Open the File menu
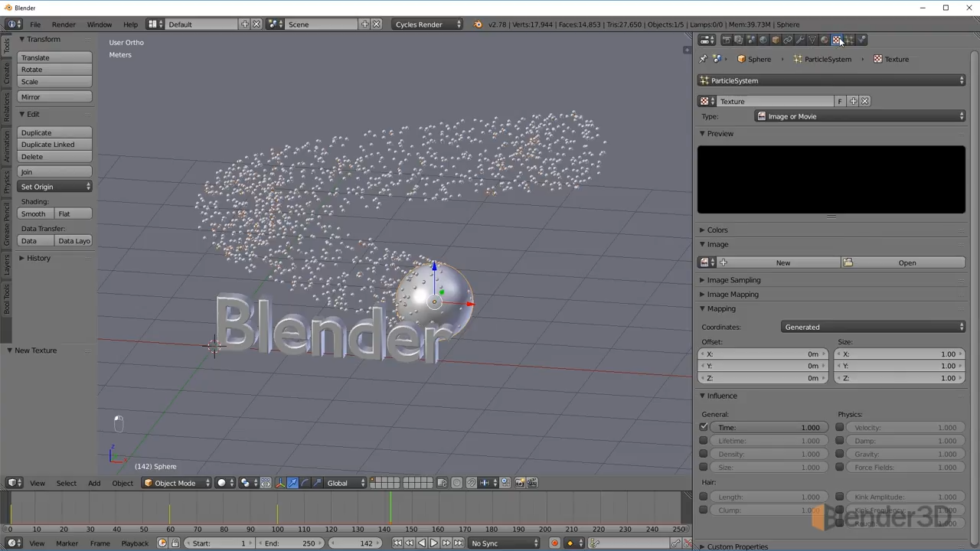Viewport: 980px width, 551px height. coord(35,24)
